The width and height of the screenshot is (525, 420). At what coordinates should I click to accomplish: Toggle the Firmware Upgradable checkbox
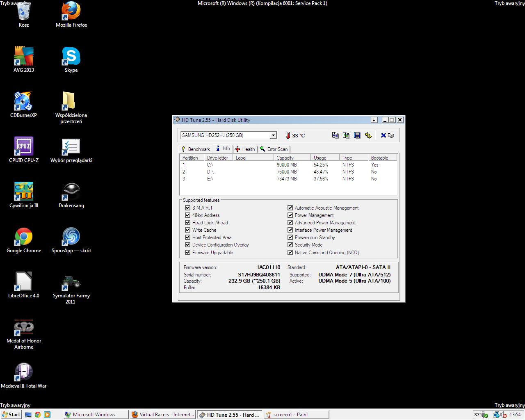pos(188,253)
